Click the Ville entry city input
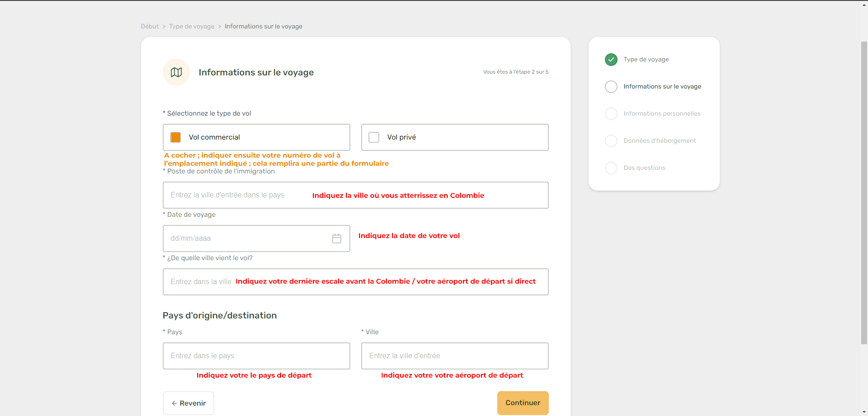 (454, 356)
